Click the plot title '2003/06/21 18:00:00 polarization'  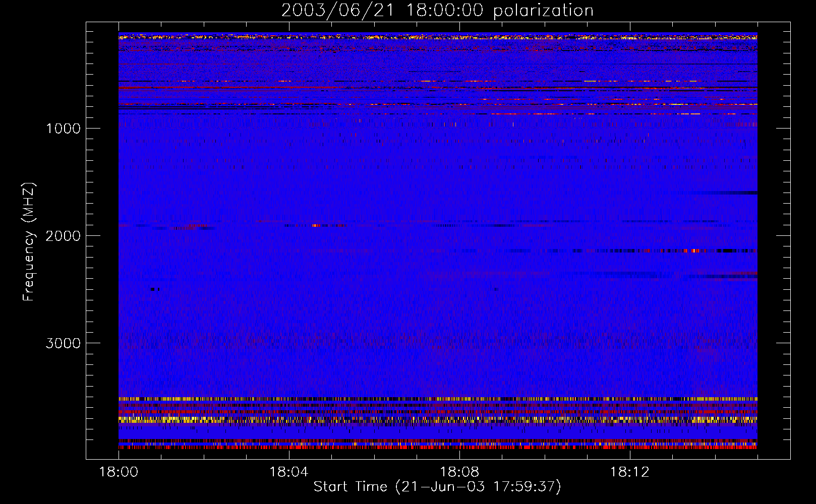(437, 11)
